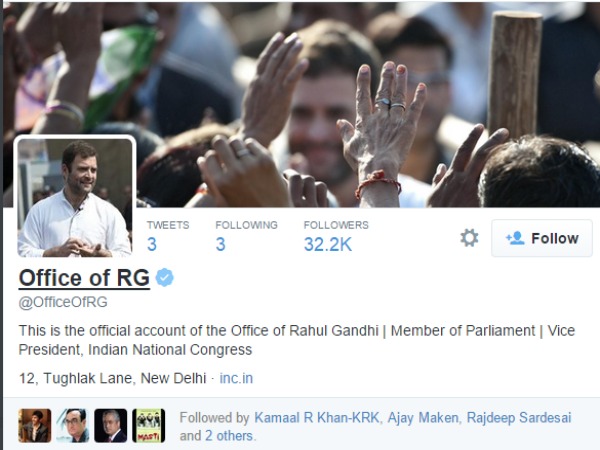Click Kamaal R Khan's avatar thumbnail
This screenshot has height=450, width=600.
(x=35, y=426)
